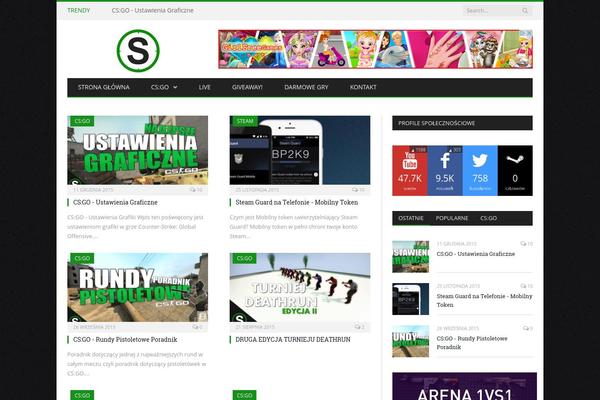Click comment icon under Turniej Deathrun post

(357, 327)
